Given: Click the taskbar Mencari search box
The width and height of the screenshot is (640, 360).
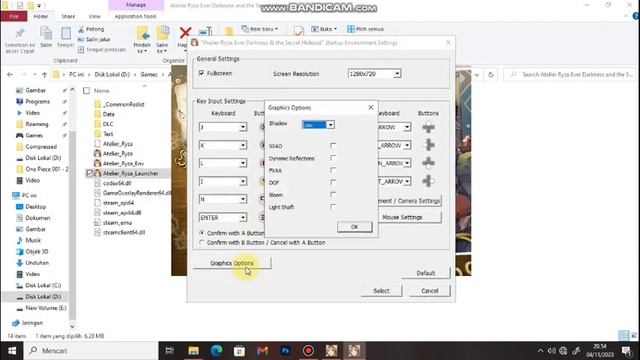Looking at the screenshot, I should 91,351.
